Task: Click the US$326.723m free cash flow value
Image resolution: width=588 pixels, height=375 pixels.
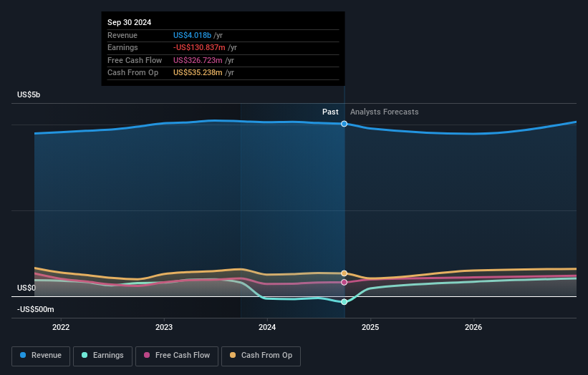Action: pyautogui.click(x=198, y=60)
